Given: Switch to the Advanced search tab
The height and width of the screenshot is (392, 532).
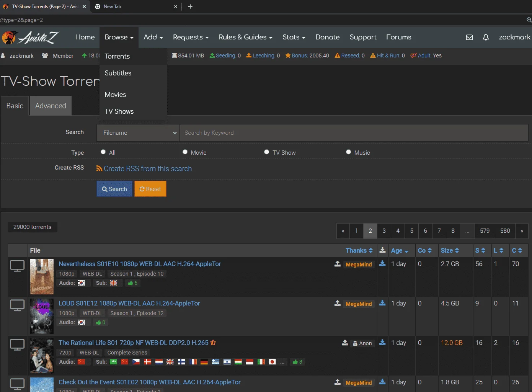Looking at the screenshot, I should click(x=51, y=106).
